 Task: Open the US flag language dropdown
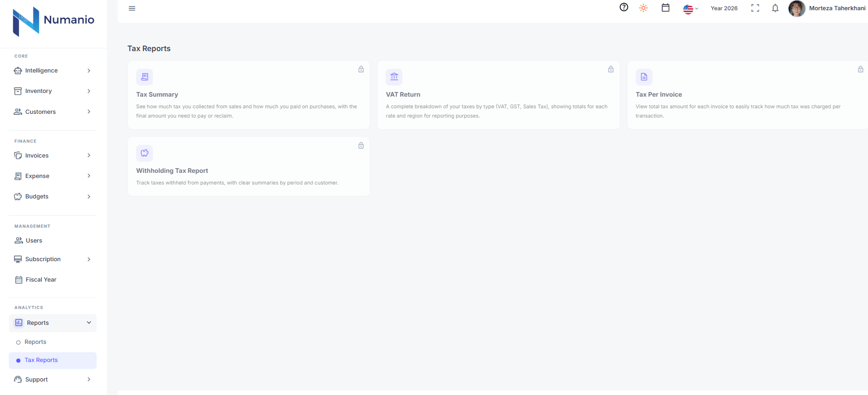pos(690,9)
